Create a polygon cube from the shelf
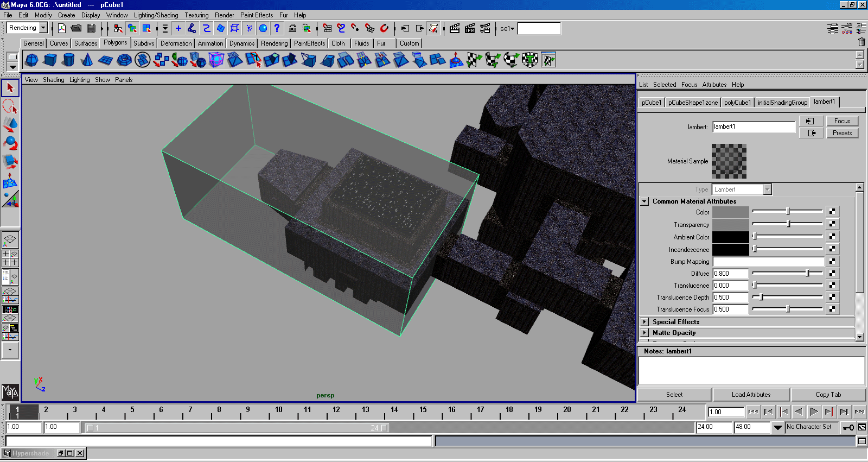 50,60
